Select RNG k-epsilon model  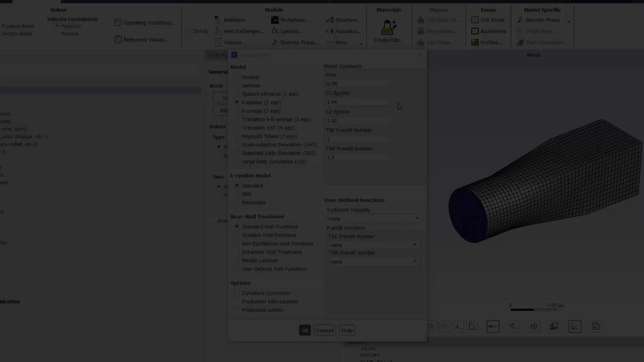click(243, 194)
